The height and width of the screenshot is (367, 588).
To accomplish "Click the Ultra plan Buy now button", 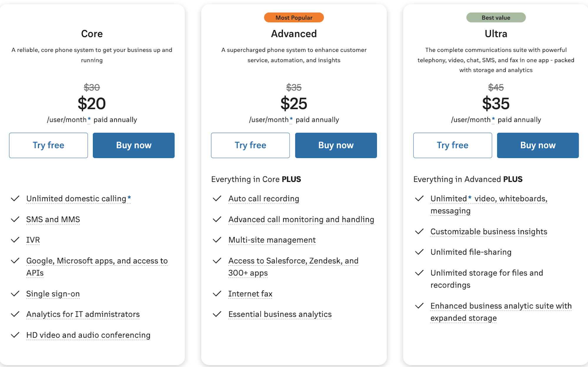I will coord(537,145).
